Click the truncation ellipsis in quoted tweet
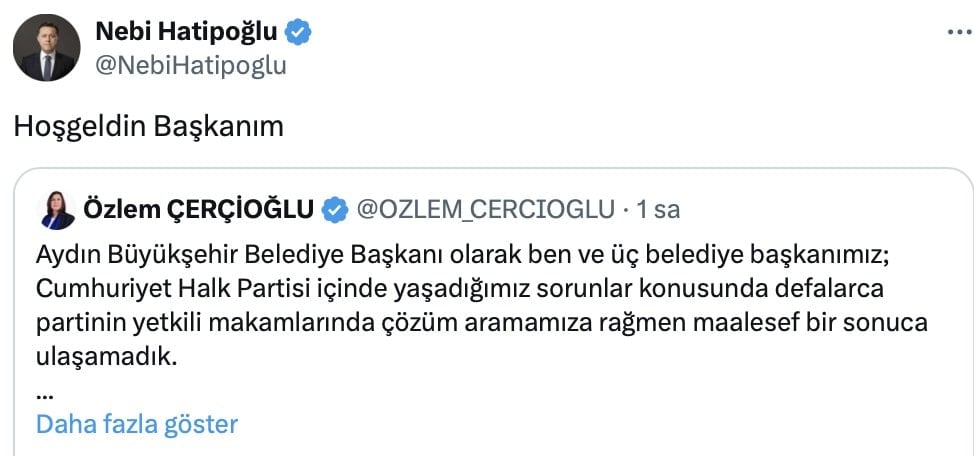This screenshot has width=974, height=456. point(44,396)
